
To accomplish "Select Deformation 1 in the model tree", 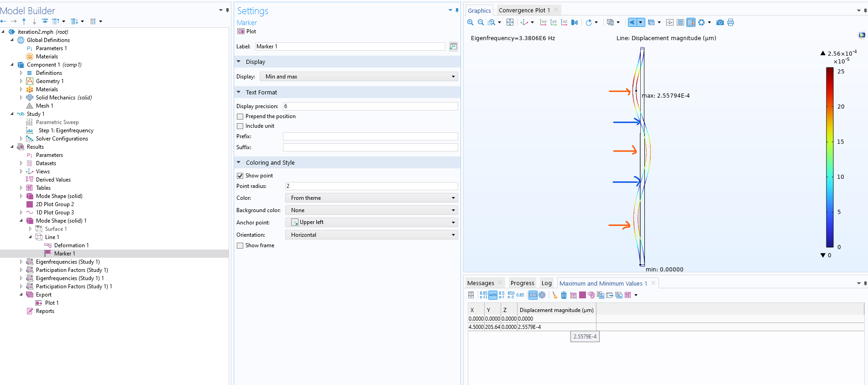I will [x=71, y=245].
